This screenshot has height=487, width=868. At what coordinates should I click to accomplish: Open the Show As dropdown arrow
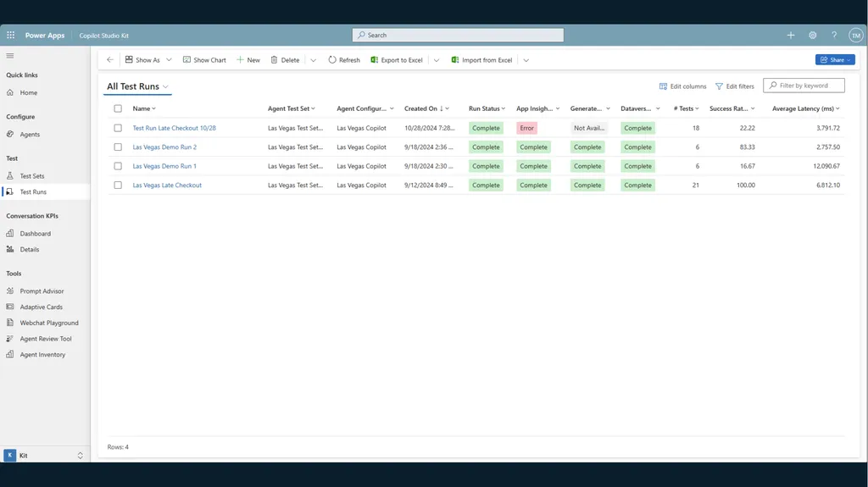tap(169, 60)
